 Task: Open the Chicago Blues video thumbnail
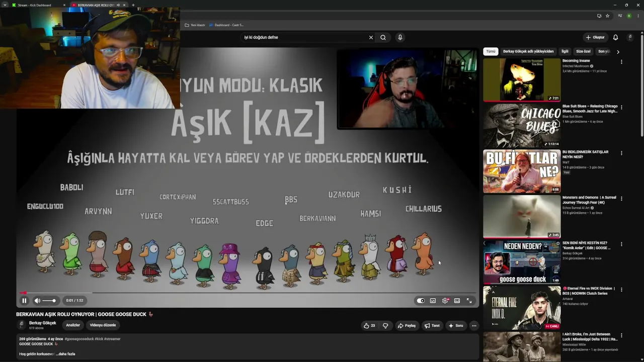pyautogui.click(x=522, y=126)
